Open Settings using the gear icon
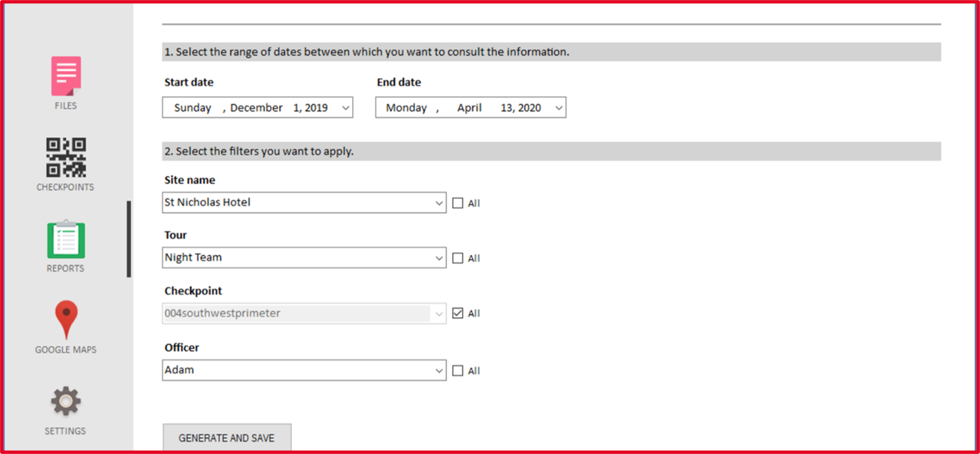Screen dimensions: 980x454 66,402
